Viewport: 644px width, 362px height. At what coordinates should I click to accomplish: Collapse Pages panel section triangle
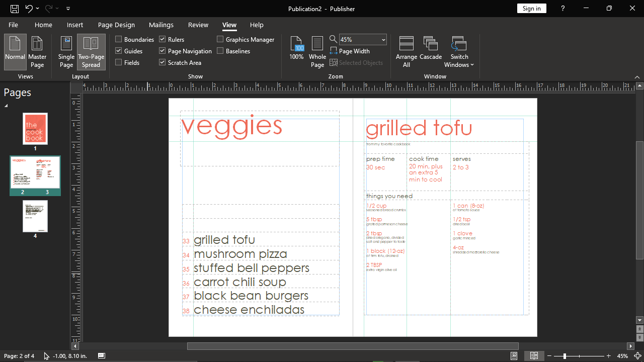point(7,106)
